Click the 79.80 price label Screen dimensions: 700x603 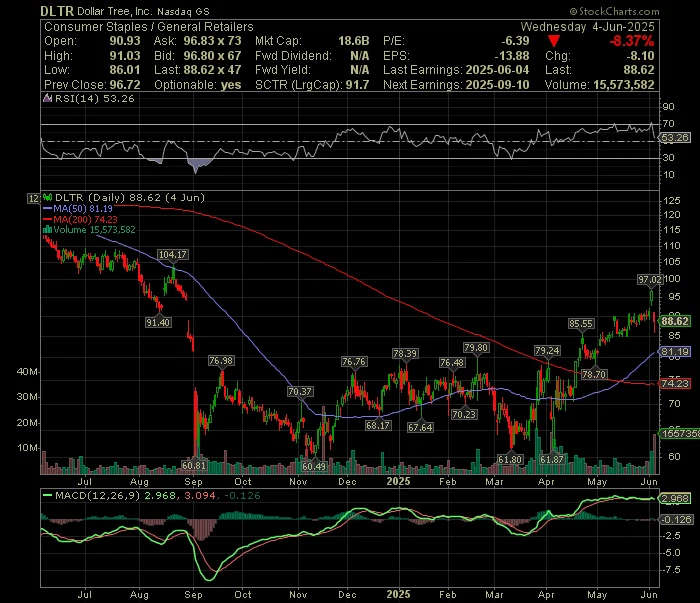pyautogui.click(x=476, y=347)
